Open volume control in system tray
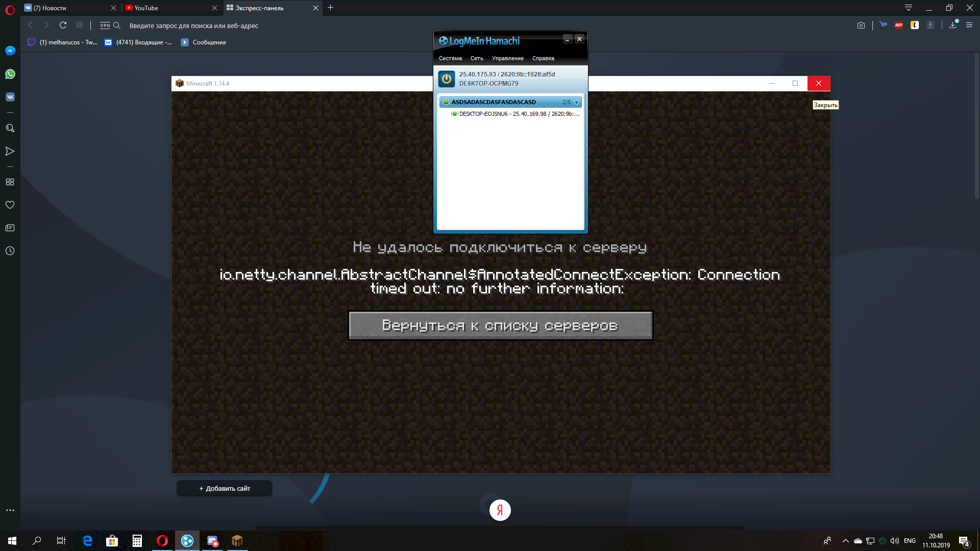The image size is (980, 551). (x=895, y=541)
